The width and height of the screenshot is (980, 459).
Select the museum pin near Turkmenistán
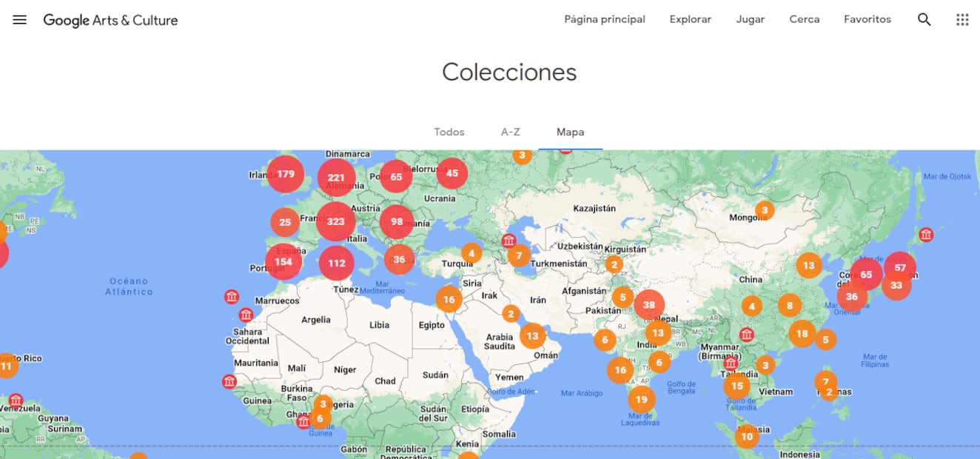509,241
